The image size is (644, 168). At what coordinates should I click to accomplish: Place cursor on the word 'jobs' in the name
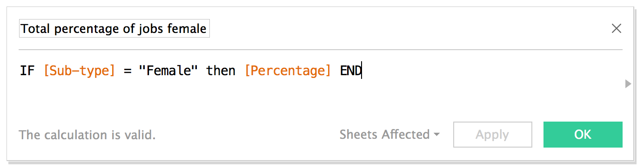[x=150, y=29]
